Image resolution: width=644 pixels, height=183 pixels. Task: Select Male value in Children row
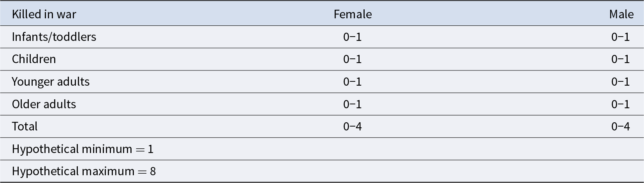[x=620, y=59]
